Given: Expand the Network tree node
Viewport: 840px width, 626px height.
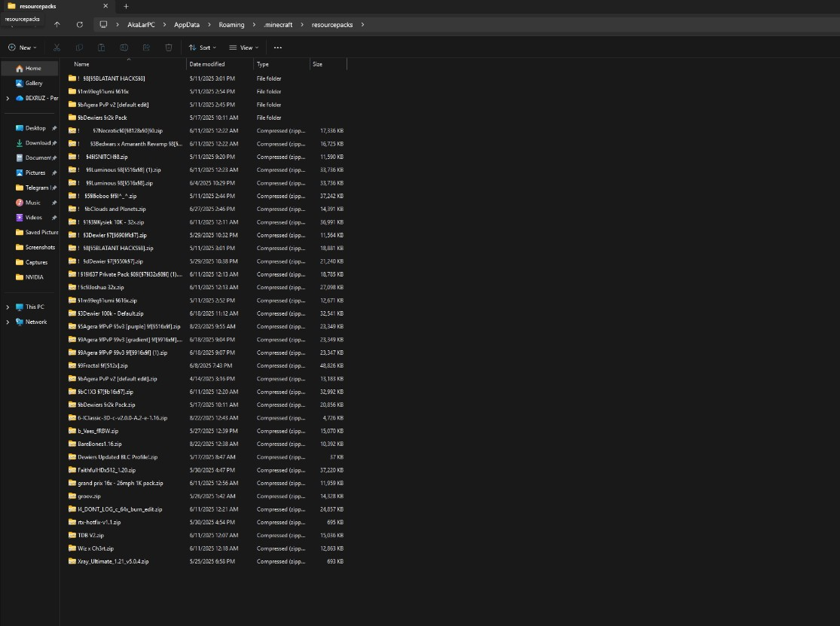Looking at the screenshot, I should (x=8, y=322).
